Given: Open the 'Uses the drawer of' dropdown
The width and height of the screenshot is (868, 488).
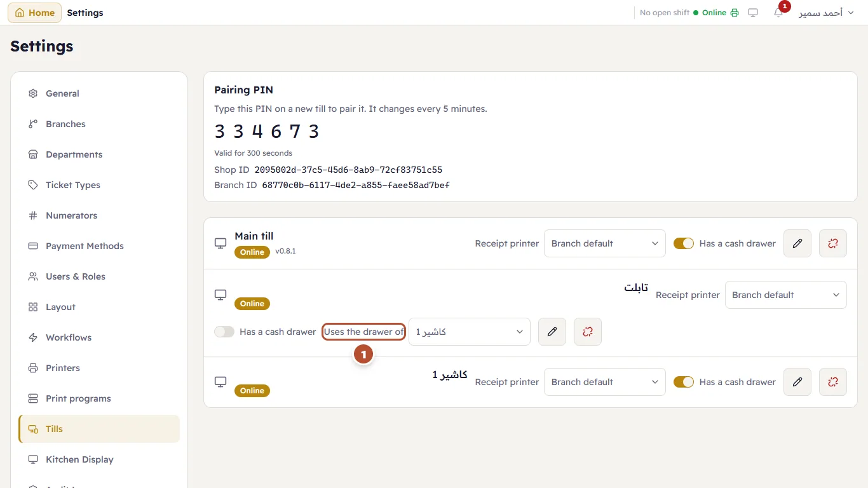Looking at the screenshot, I should click(x=470, y=332).
